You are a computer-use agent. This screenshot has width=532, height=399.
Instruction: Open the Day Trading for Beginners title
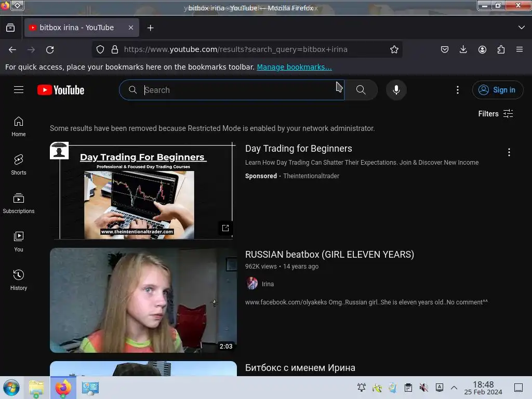pyautogui.click(x=299, y=149)
